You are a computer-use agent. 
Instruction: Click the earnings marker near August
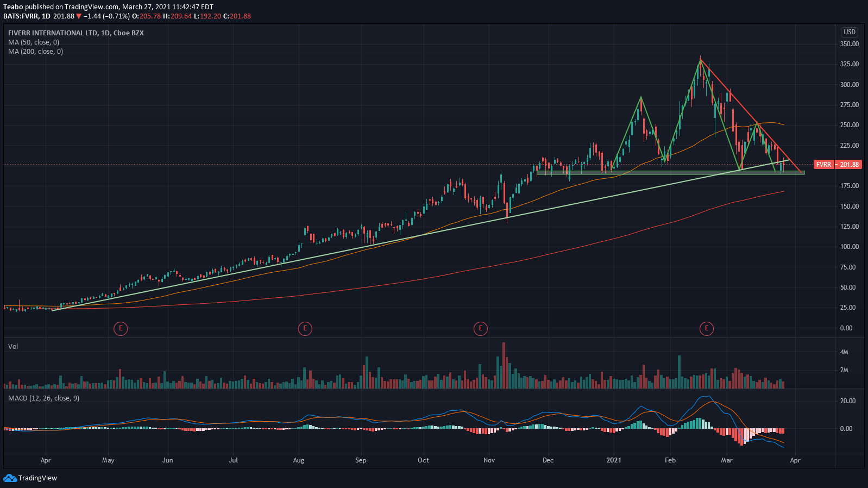pyautogui.click(x=305, y=328)
